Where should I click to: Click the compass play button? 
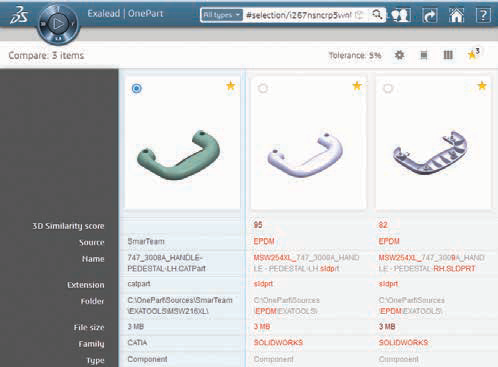click(58, 24)
